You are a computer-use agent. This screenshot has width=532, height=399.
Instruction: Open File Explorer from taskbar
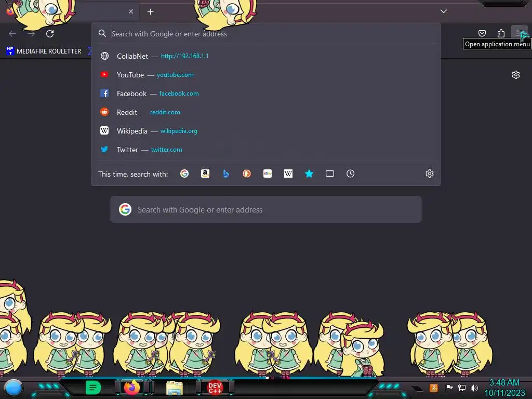(175, 388)
